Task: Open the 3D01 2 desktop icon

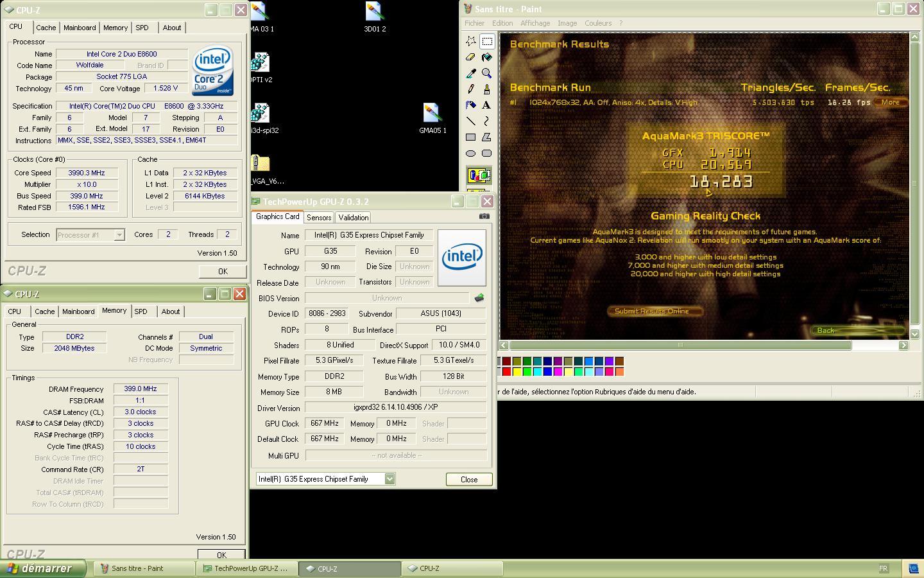Action: click(x=375, y=17)
